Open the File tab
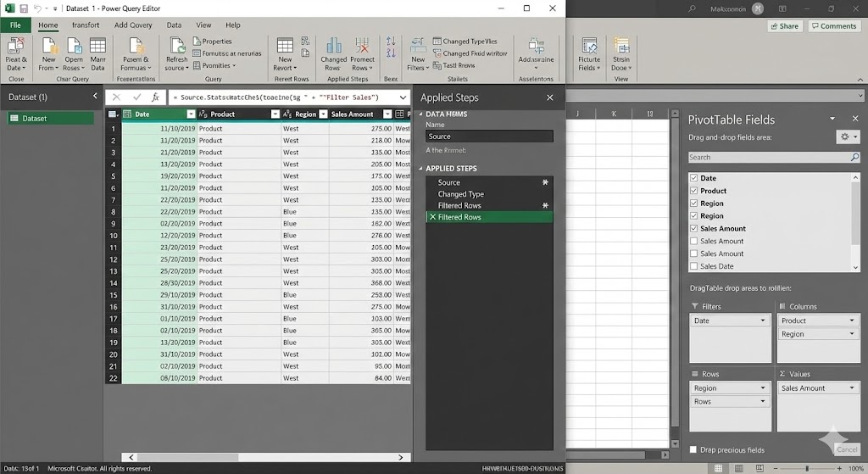This screenshot has height=474, width=868. tap(15, 25)
